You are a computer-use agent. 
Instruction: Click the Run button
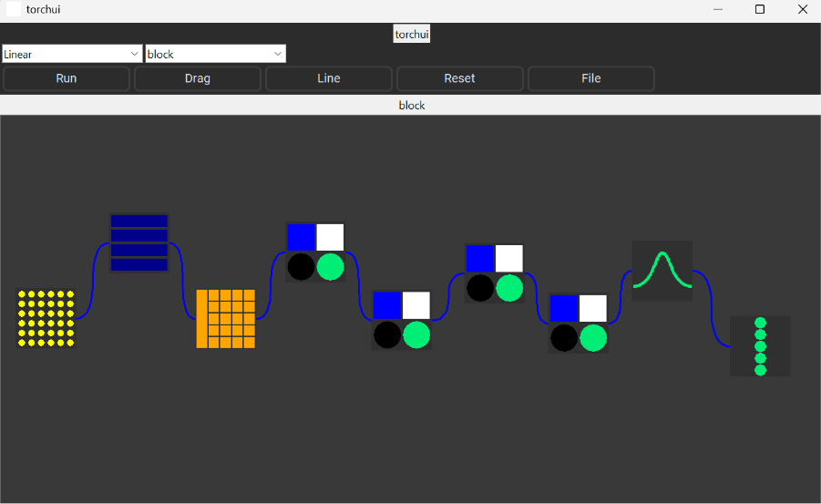point(67,78)
